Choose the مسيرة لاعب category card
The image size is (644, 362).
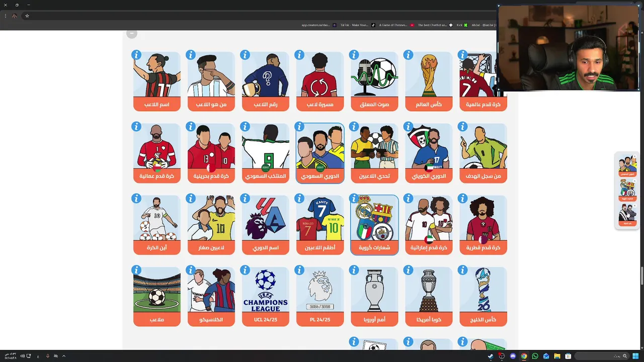click(x=320, y=81)
